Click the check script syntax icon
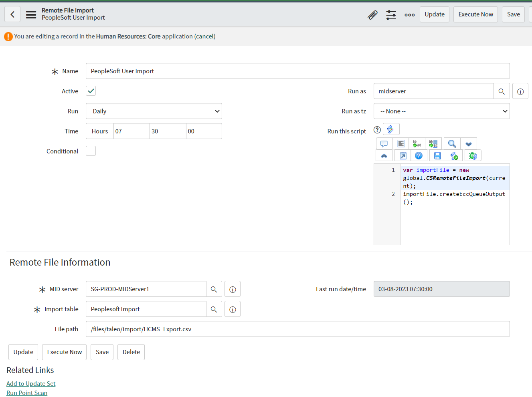 point(454,156)
